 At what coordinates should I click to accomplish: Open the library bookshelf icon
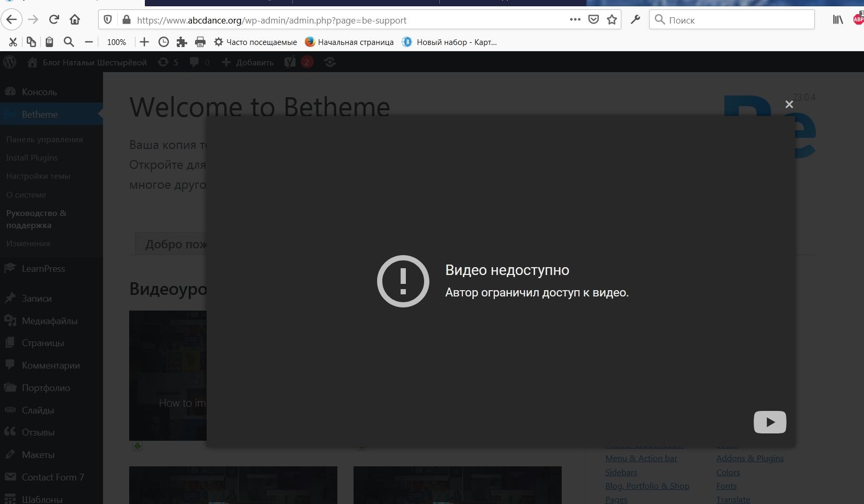click(838, 20)
